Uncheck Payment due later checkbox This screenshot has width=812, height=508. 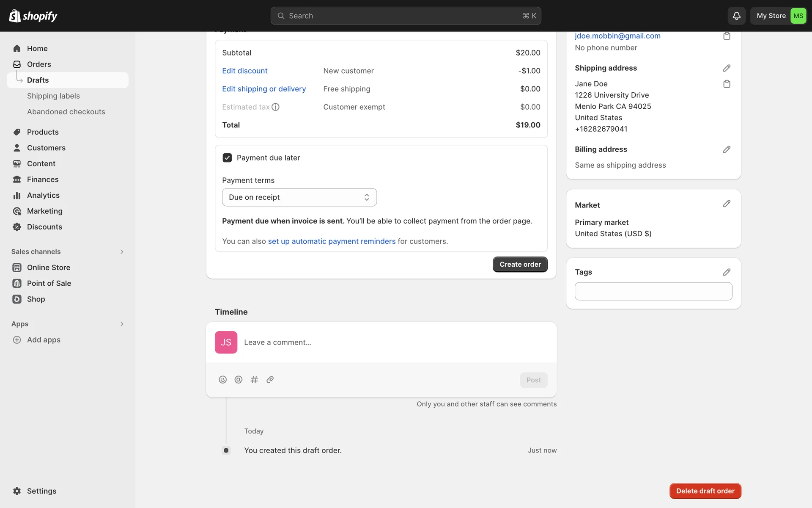coord(227,158)
